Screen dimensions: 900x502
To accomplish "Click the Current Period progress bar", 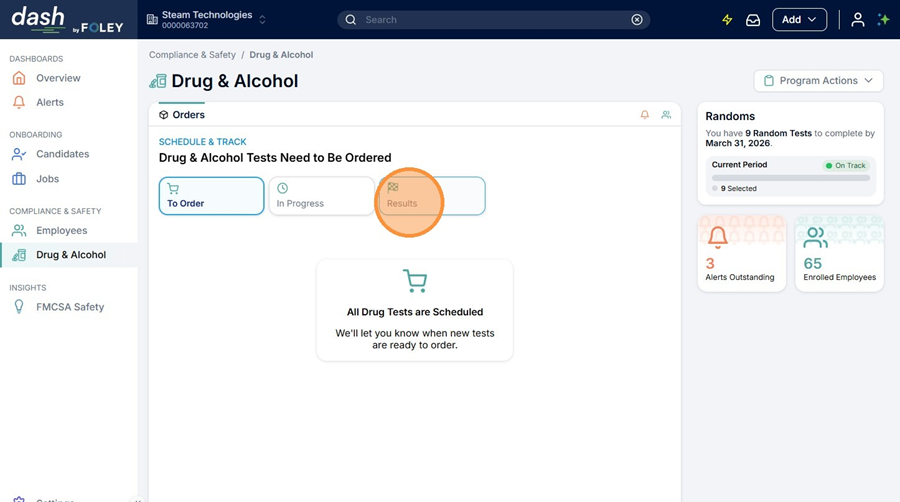I will point(790,178).
